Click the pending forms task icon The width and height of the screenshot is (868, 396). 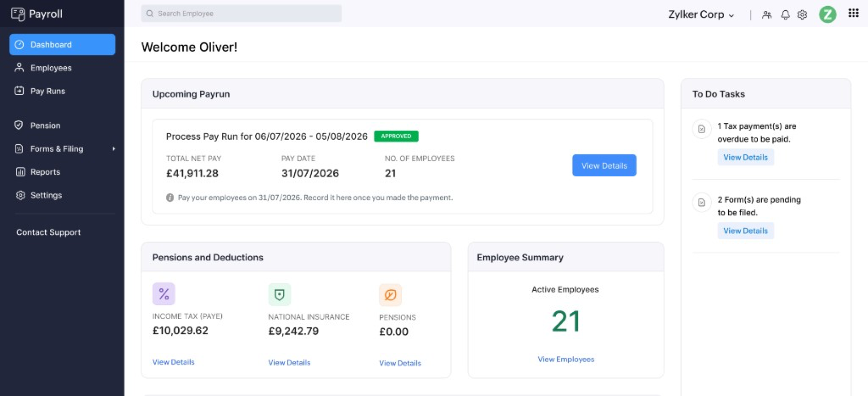[x=702, y=203]
